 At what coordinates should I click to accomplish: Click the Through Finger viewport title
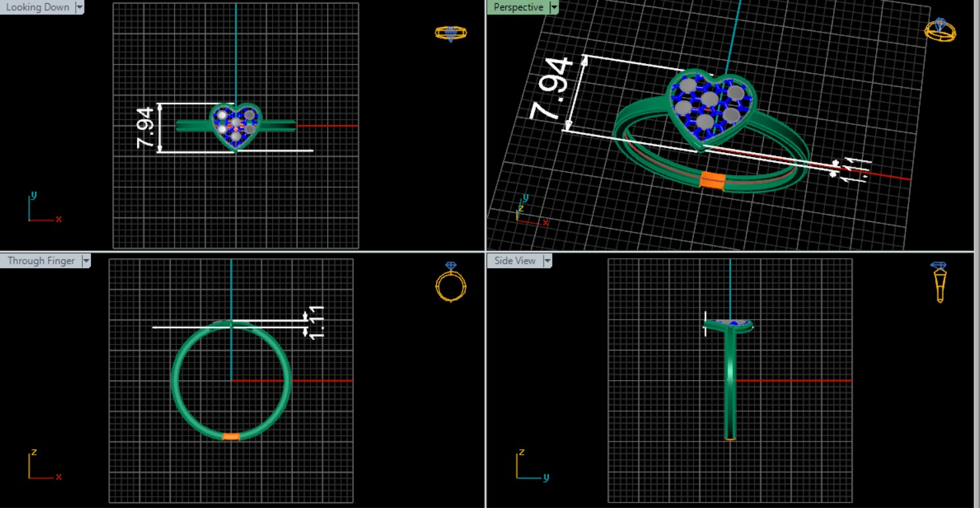tap(41, 261)
